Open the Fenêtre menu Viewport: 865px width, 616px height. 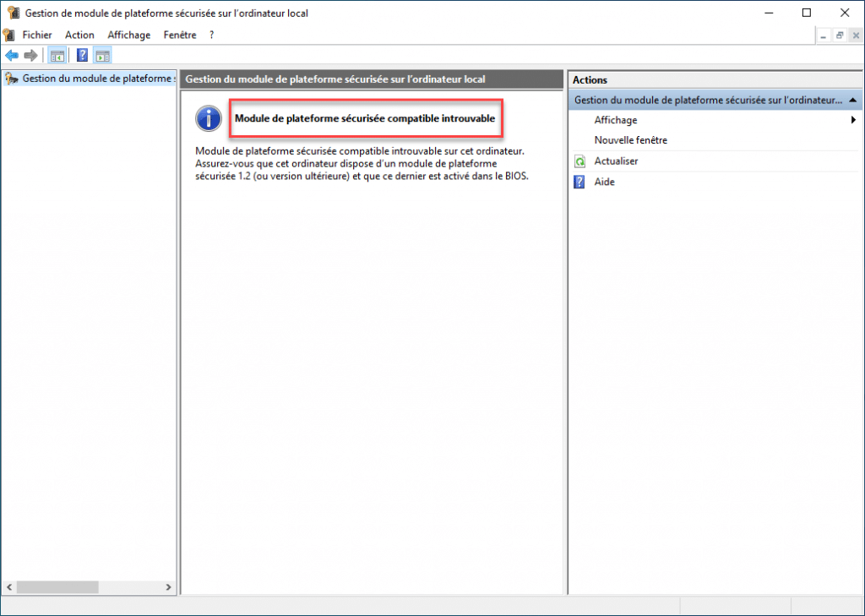point(180,35)
